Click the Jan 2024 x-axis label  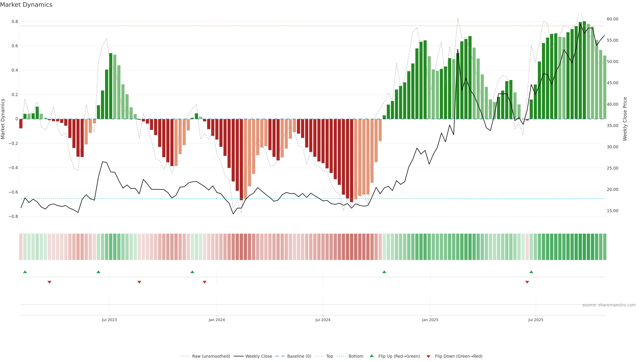point(217,320)
